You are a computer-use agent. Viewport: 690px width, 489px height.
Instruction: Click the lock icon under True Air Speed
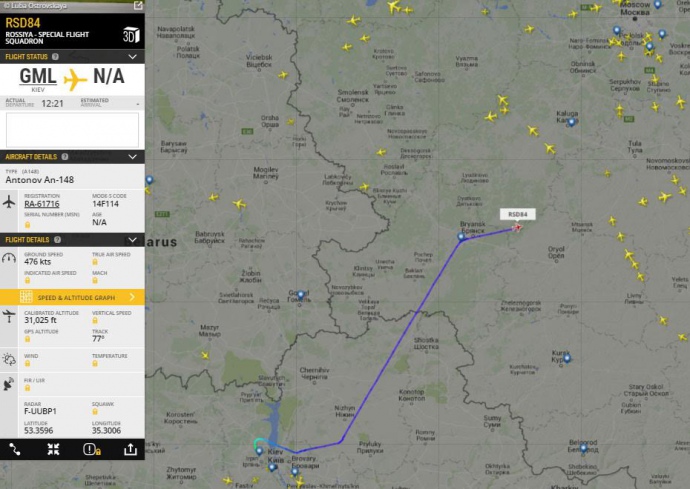point(95,262)
